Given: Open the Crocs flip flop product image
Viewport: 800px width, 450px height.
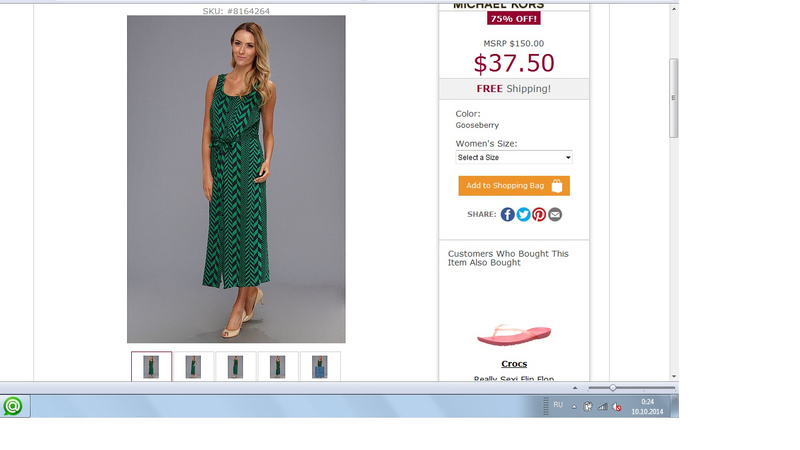Looking at the screenshot, I should click(x=514, y=335).
